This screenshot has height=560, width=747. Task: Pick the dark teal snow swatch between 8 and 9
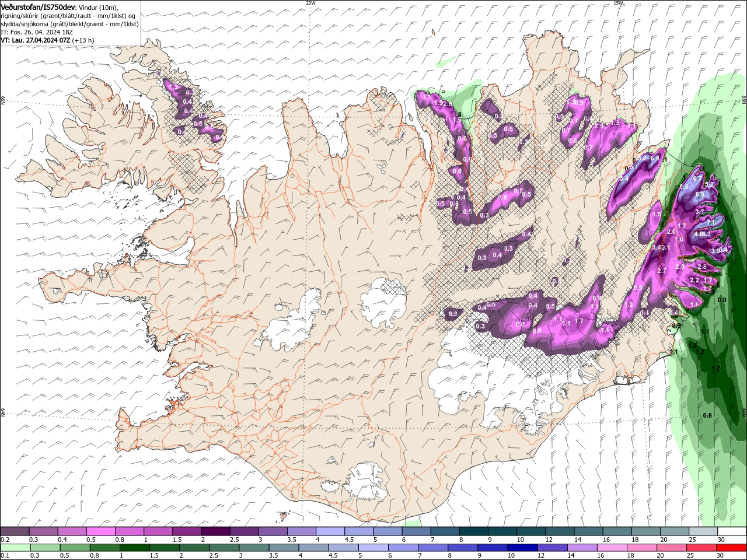click(x=474, y=531)
